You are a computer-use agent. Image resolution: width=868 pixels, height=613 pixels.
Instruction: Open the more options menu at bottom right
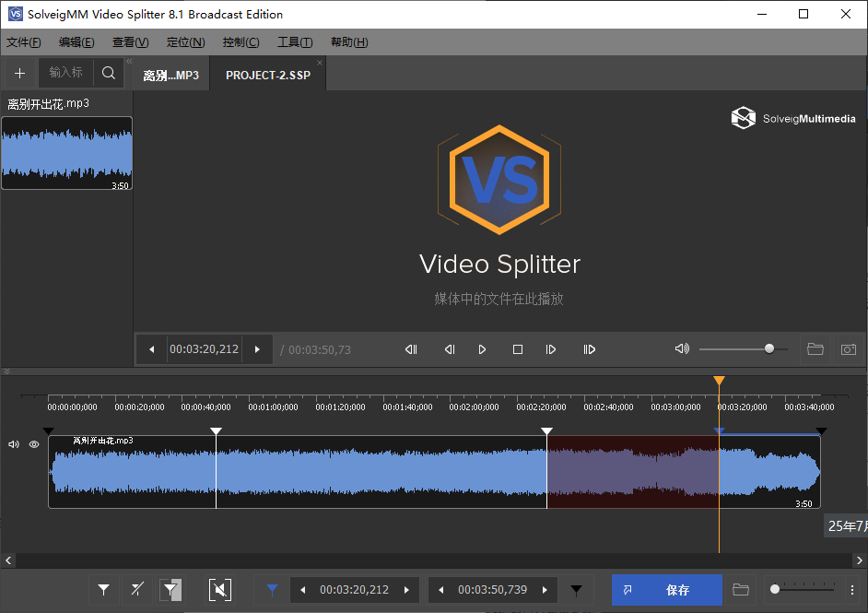click(852, 590)
